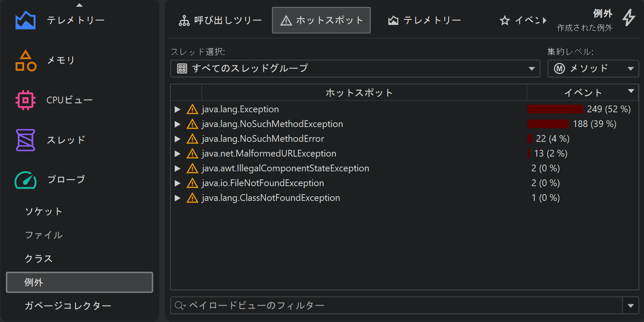Click the lightning bolt icon for 例外

(629, 18)
